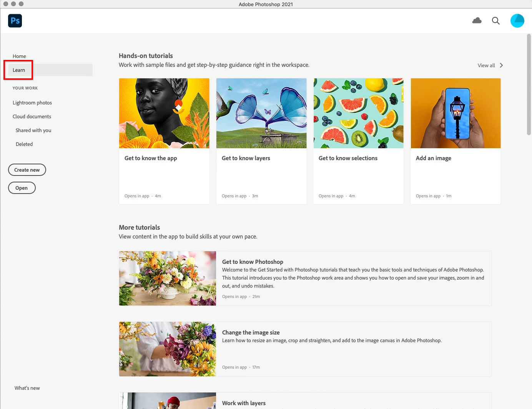Open Get to know Photoshop flower thumbnail

(x=168, y=278)
